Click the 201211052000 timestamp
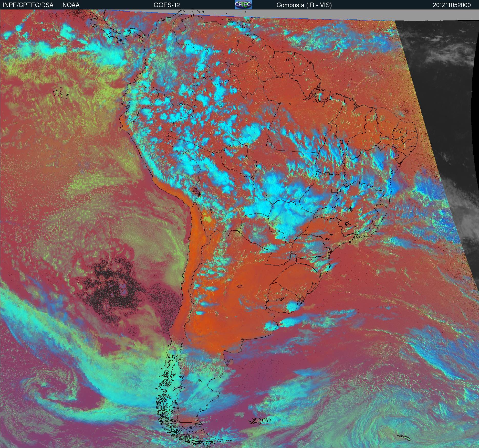The width and height of the screenshot is (479, 448). [x=452, y=5]
